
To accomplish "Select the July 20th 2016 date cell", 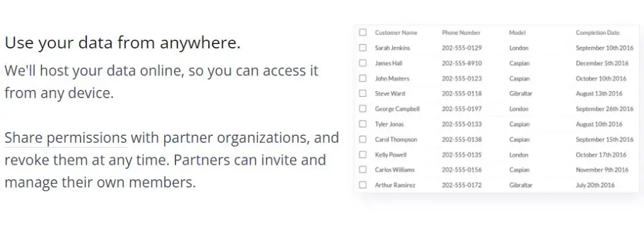I will (x=595, y=185).
